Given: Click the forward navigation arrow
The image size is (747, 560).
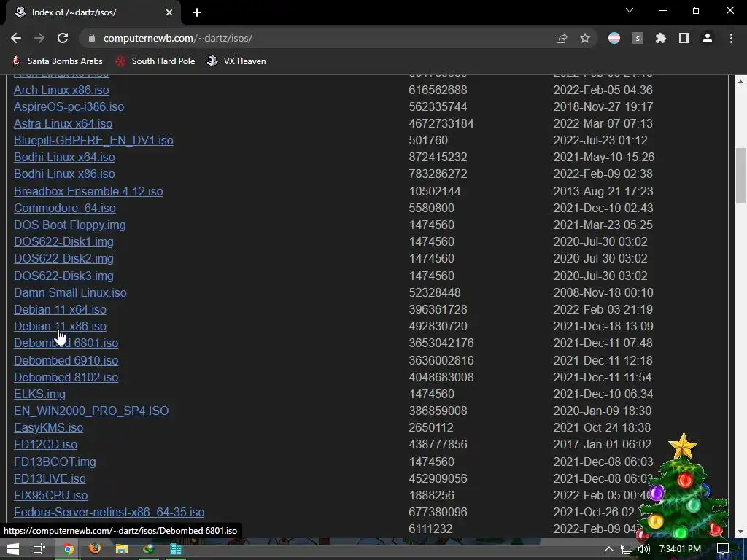Looking at the screenshot, I should pyautogui.click(x=39, y=38).
